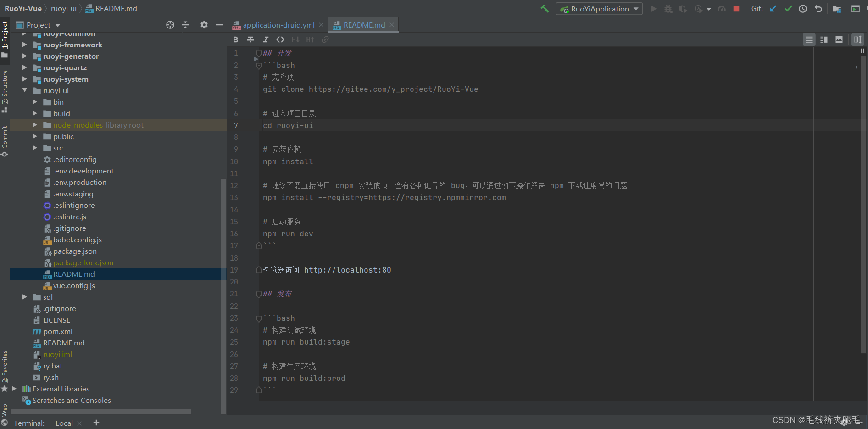Screen dimensions: 868x429
Task: Click the Build Project hammer icon
Action: tap(545, 9)
